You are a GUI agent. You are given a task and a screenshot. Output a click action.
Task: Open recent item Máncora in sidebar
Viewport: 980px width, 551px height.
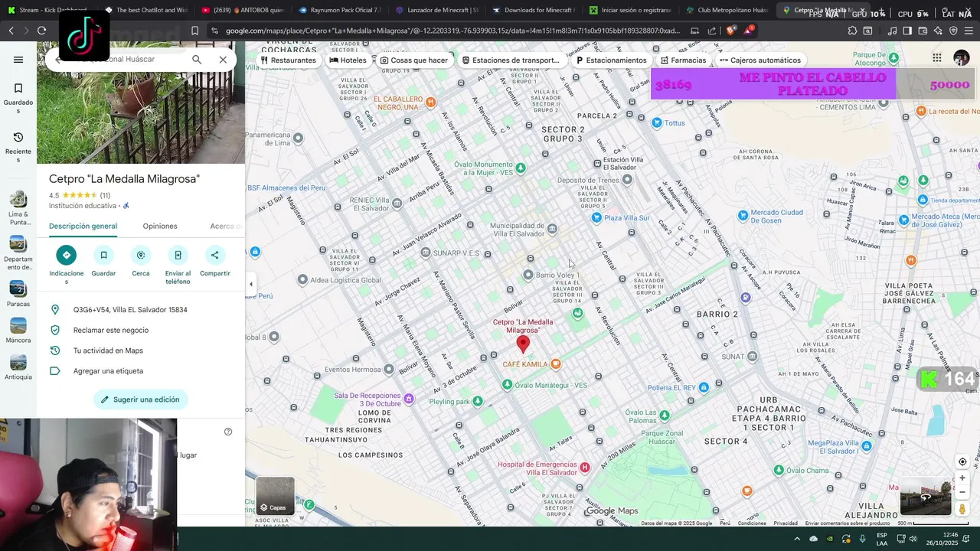tap(18, 330)
